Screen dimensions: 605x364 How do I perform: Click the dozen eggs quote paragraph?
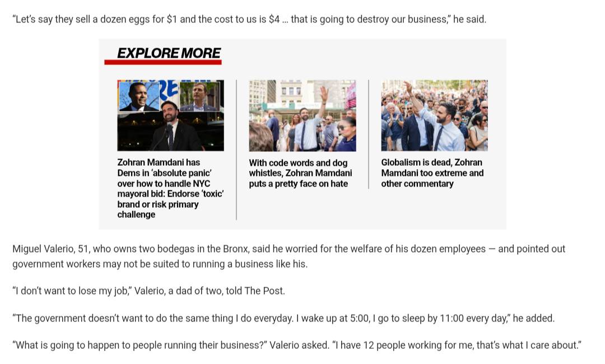249,19
